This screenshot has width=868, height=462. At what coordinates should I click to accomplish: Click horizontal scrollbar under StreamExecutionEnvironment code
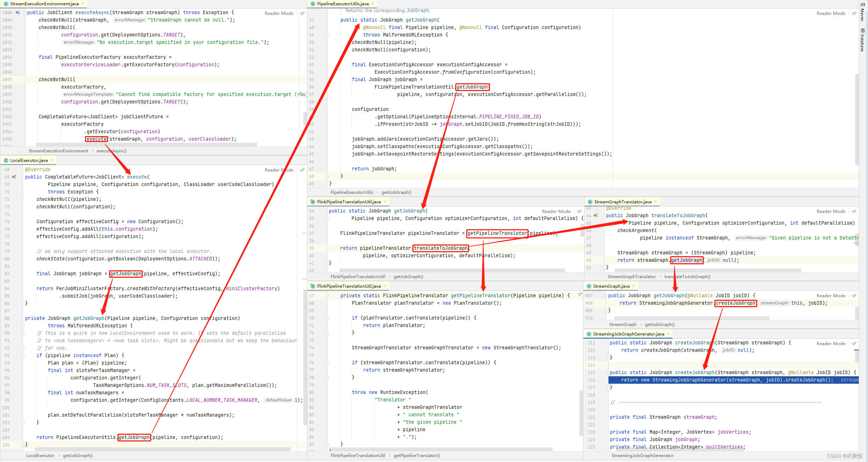tap(146, 145)
